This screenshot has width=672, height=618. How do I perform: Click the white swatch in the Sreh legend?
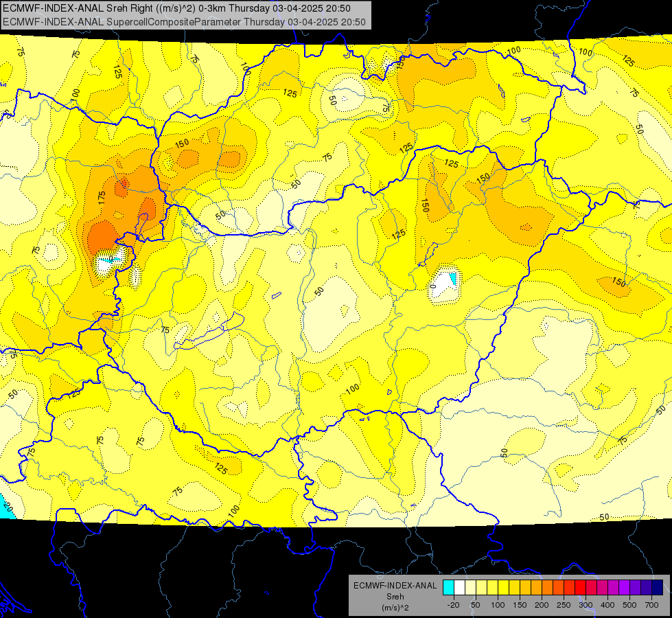pyautogui.click(x=459, y=588)
